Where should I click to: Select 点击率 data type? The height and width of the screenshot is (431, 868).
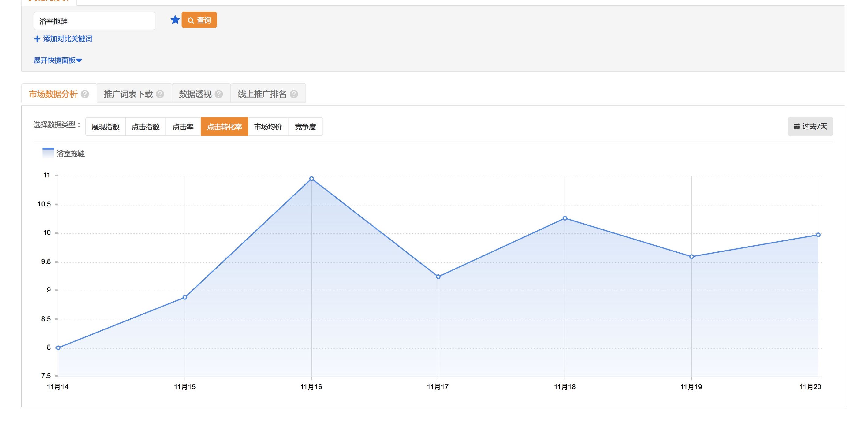[x=183, y=127]
